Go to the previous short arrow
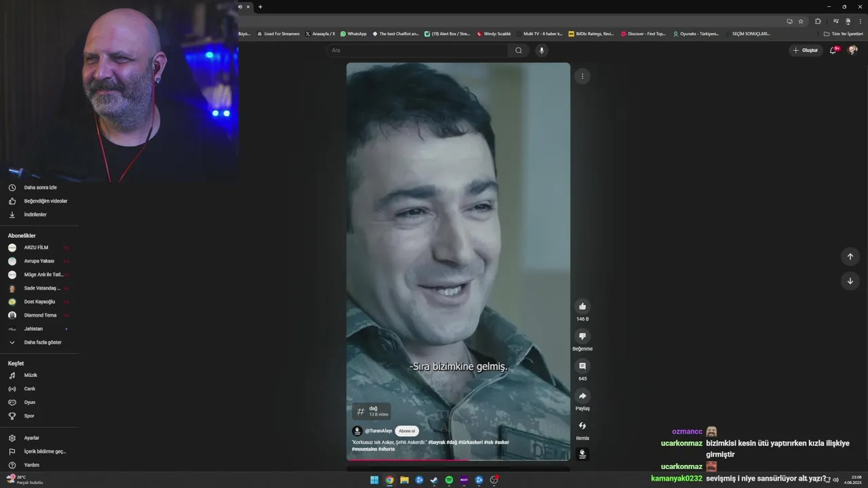This screenshot has width=868, height=488. [850, 256]
